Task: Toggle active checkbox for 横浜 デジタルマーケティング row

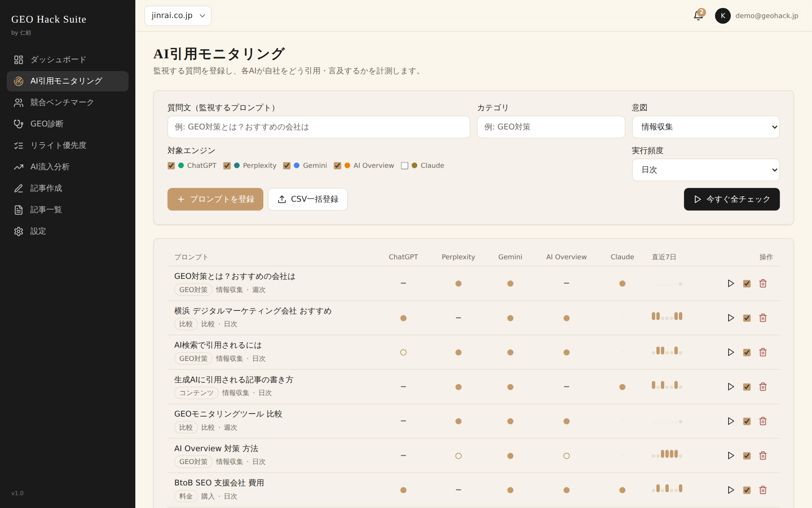Action: coord(747,318)
